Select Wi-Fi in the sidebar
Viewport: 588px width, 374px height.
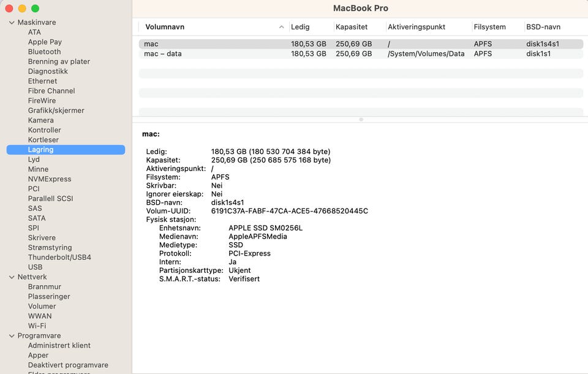pos(37,326)
